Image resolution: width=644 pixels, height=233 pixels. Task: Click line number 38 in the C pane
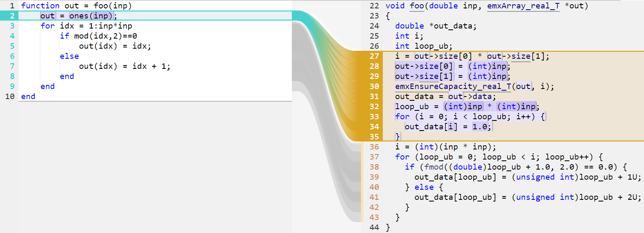pyautogui.click(x=374, y=167)
